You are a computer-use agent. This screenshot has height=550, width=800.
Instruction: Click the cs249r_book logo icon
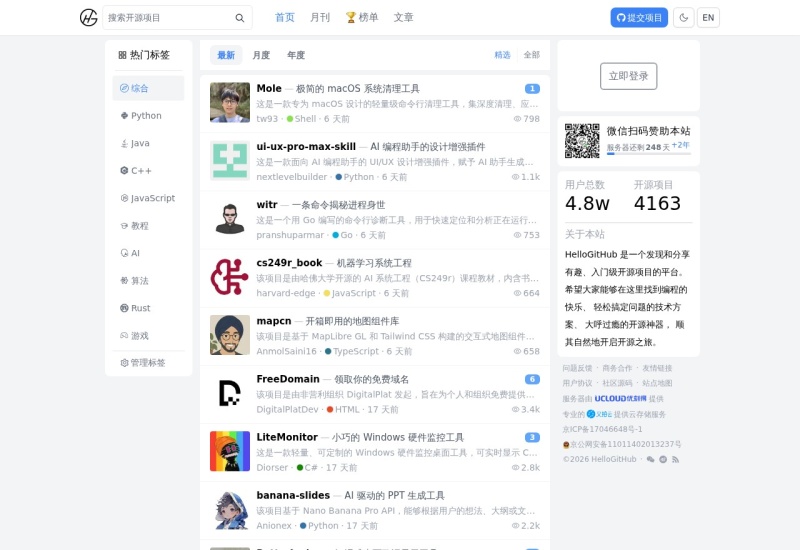230,277
